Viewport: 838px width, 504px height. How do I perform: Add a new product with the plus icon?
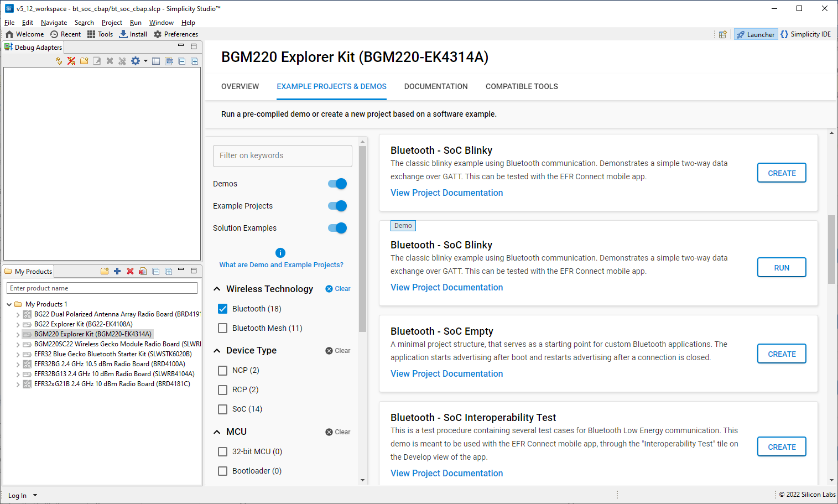tap(117, 271)
